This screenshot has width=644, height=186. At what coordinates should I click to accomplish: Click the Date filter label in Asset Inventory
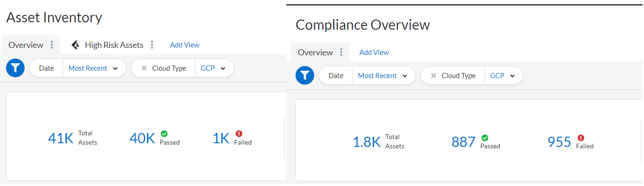pos(46,68)
